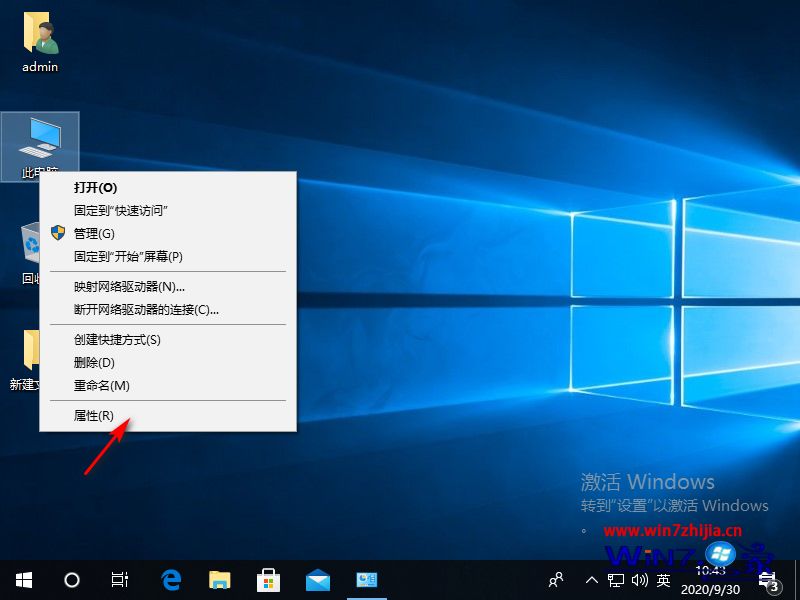Open Task View on taskbar
This screenshot has height=600, width=800.
click(x=119, y=580)
